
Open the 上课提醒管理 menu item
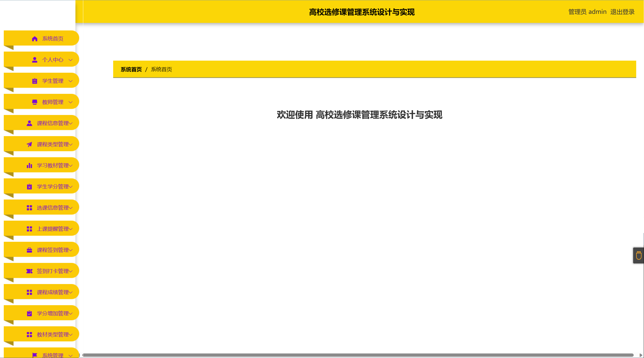53,229
